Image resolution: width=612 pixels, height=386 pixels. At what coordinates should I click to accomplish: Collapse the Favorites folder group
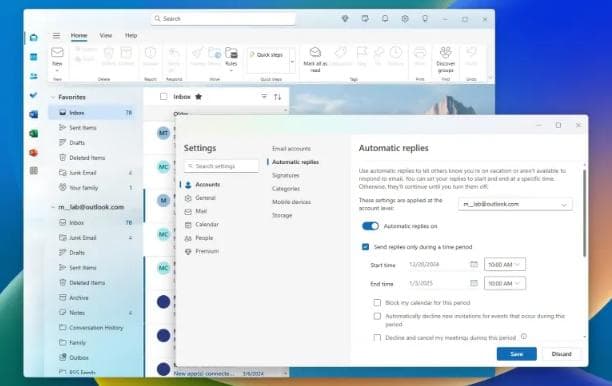[x=53, y=97]
